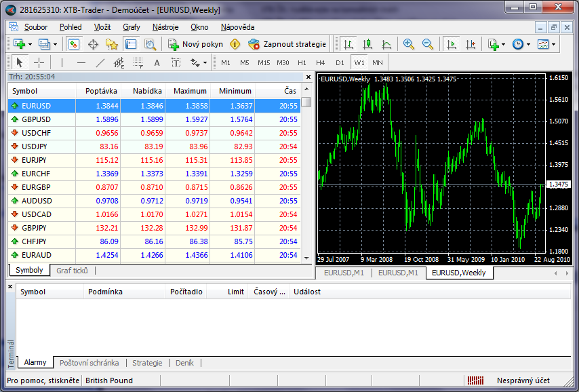Expand the Templates dropdown arrow
This screenshot has width=579, height=392.
pyautogui.click(x=553, y=45)
